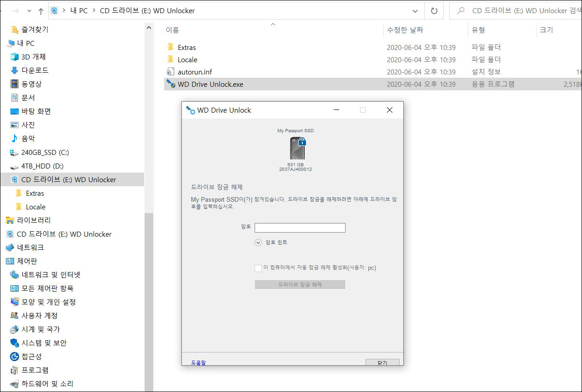Select the 240GB_SSD (C:) drive
The height and width of the screenshot is (392, 582).
click(x=45, y=152)
